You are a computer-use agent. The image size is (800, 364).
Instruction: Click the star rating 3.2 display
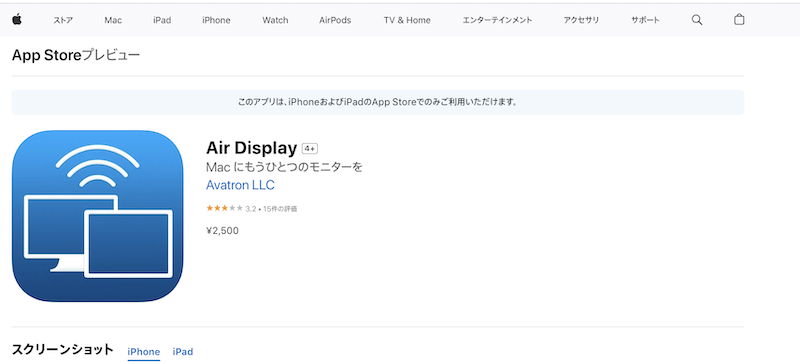click(231, 208)
